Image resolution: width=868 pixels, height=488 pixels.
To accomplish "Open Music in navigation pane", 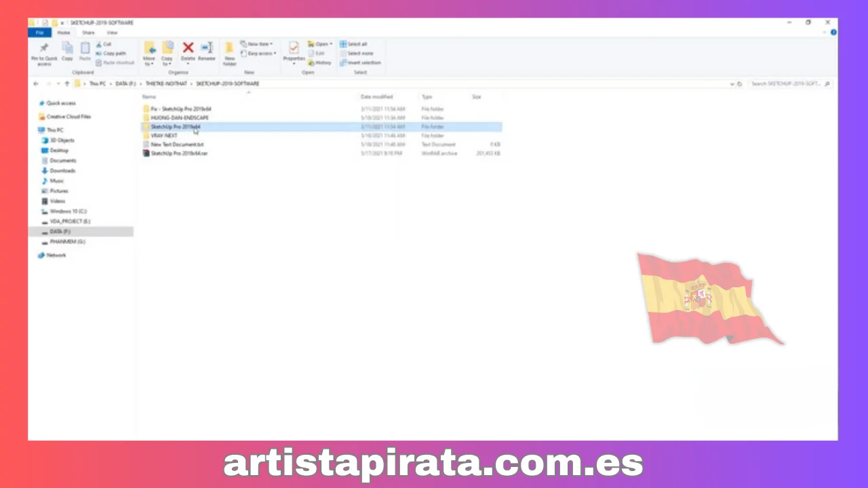I will (53, 181).
